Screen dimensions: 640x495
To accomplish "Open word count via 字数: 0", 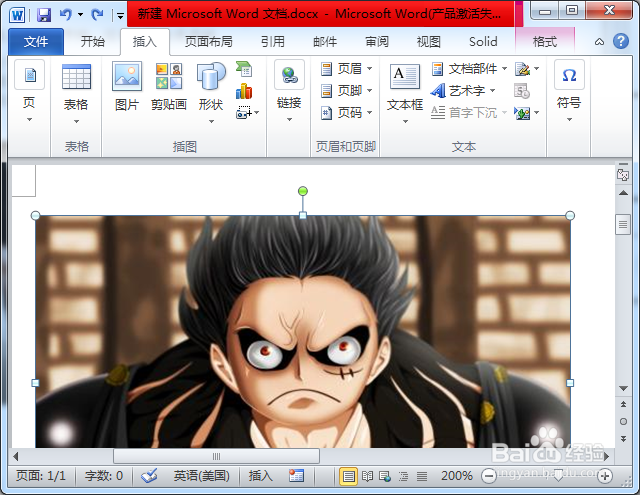I will coord(104,476).
